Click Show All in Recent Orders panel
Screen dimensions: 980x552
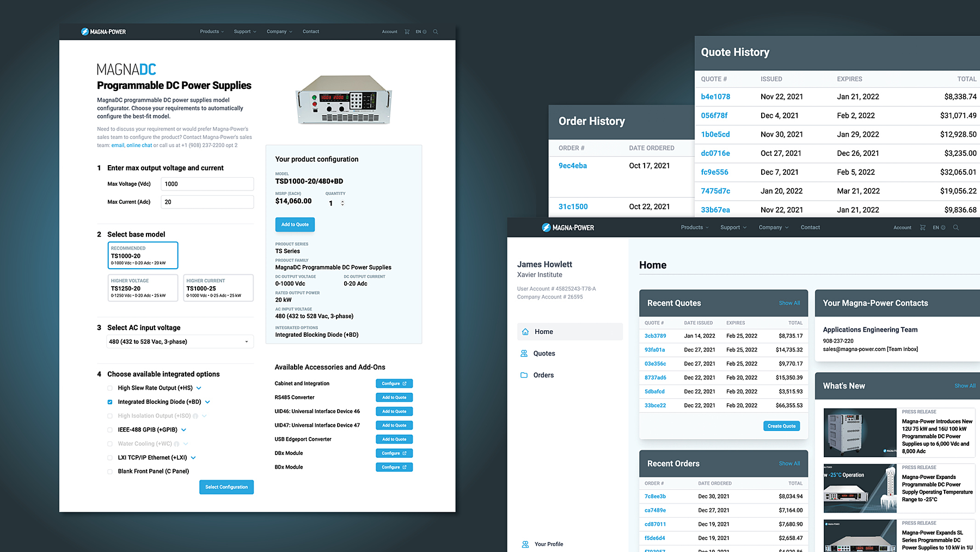click(789, 464)
